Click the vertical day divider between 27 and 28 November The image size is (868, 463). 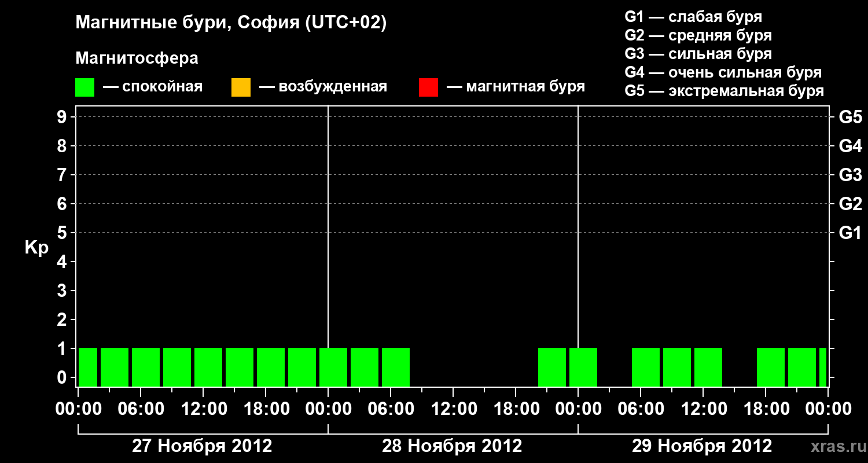point(328,226)
